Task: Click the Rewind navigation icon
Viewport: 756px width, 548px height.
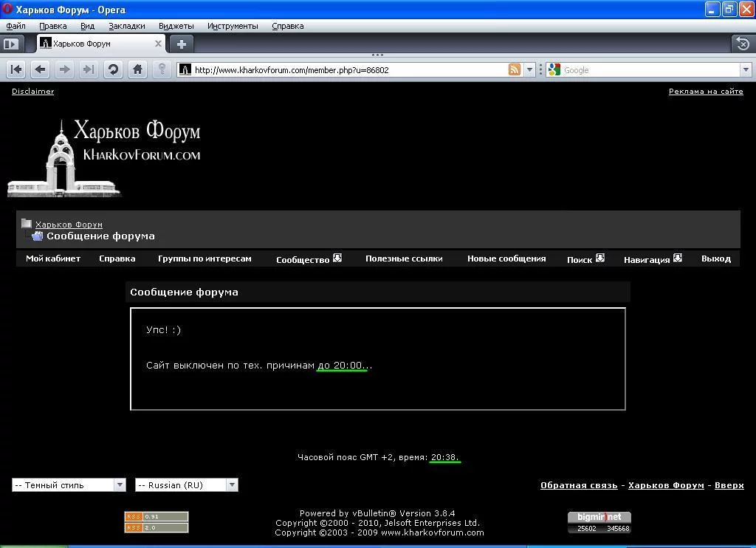Action: point(16,69)
